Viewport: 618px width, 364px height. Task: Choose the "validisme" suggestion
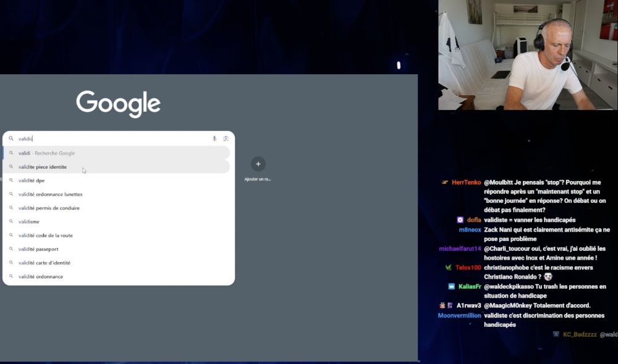[117, 221]
